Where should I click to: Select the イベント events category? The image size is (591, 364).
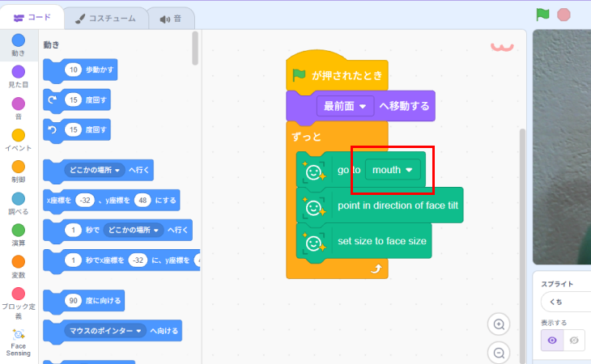point(18,139)
